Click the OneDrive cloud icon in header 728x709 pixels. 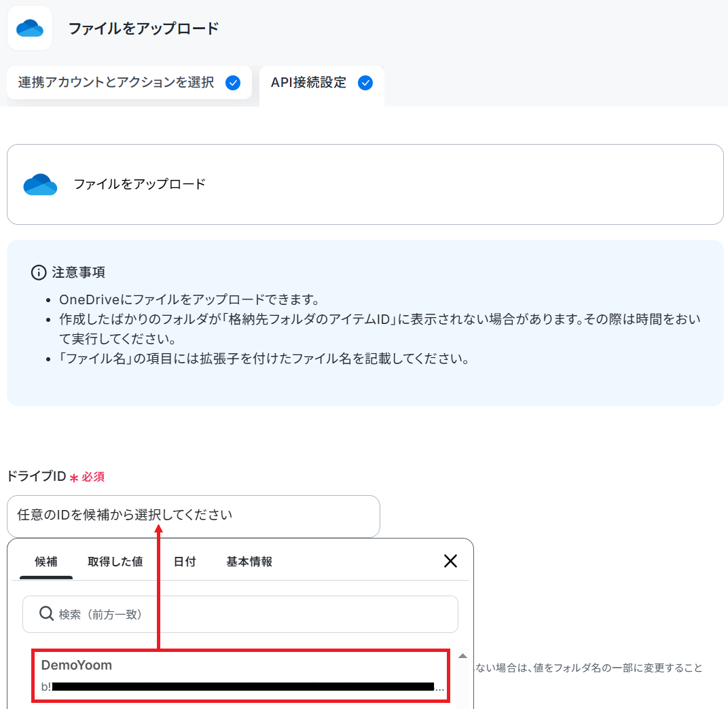click(x=30, y=28)
